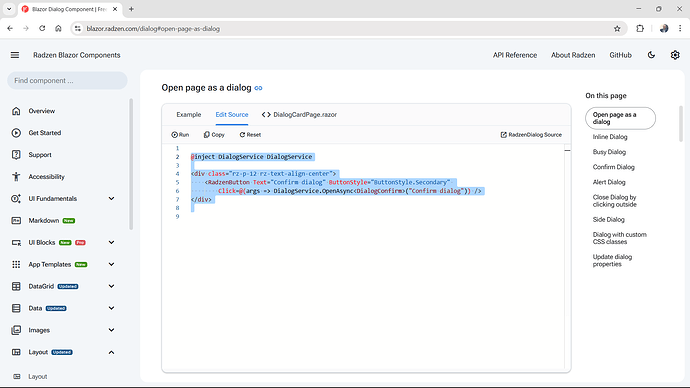690x388 pixels.
Task: Open the browser extensions menu
Action: 640,29
